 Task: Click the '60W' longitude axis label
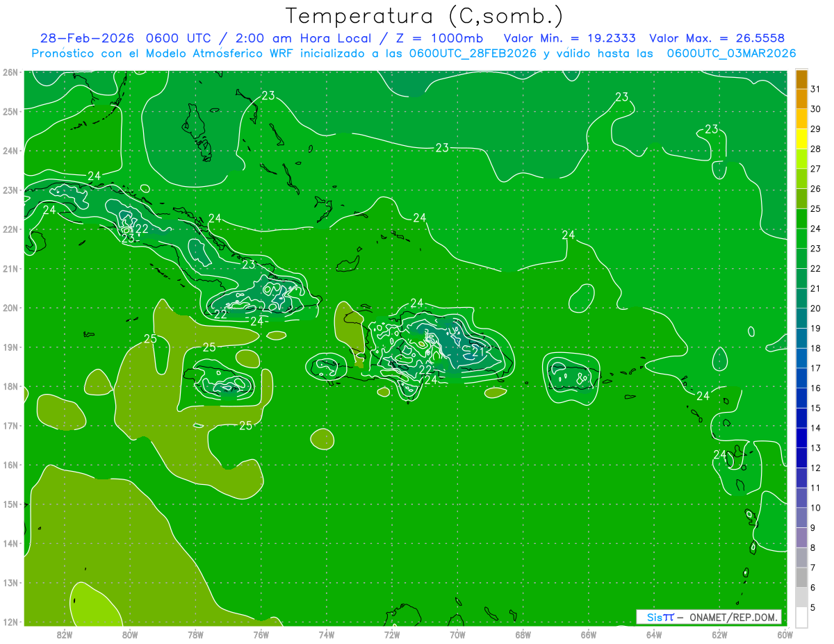coord(785,634)
